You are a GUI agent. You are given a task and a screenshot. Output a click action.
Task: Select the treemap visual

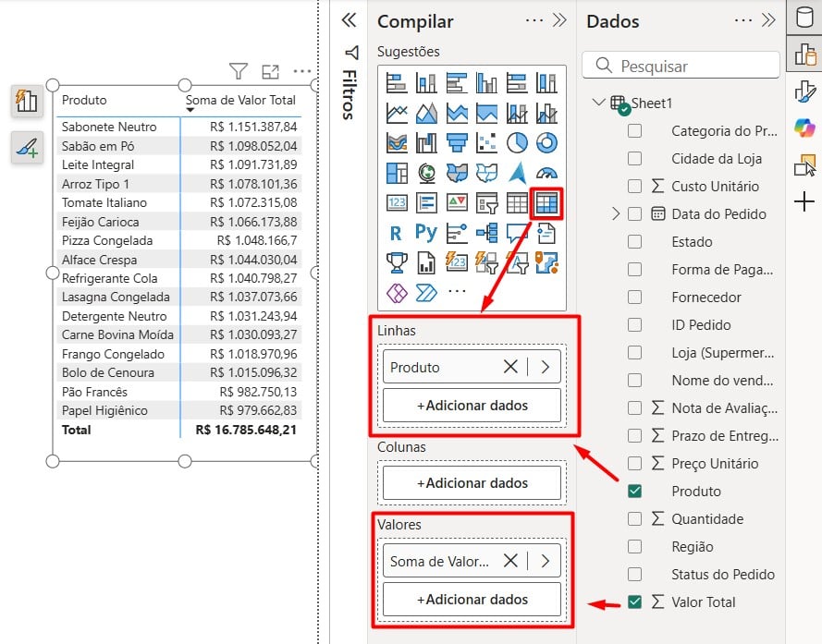pyautogui.click(x=397, y=173)
